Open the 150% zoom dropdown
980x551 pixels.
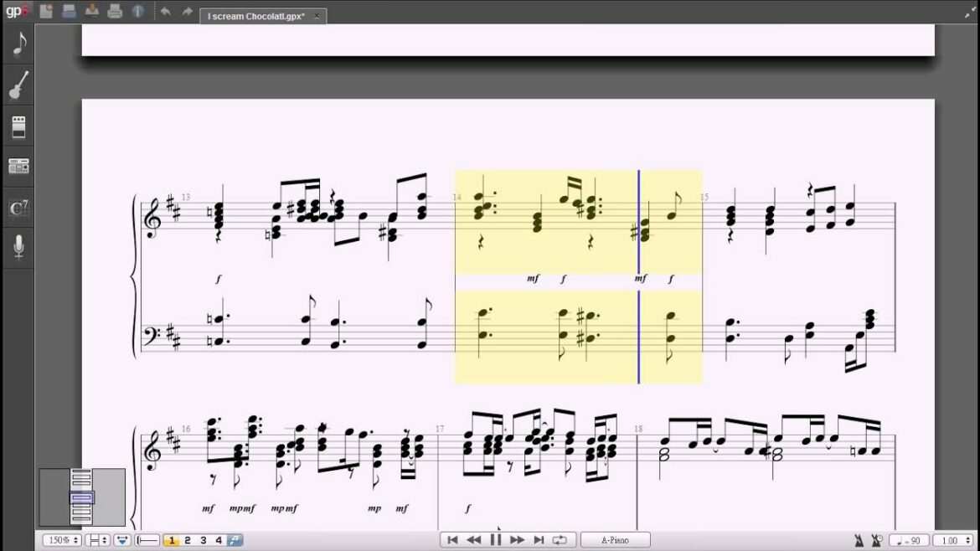click(x=62, y=540)
